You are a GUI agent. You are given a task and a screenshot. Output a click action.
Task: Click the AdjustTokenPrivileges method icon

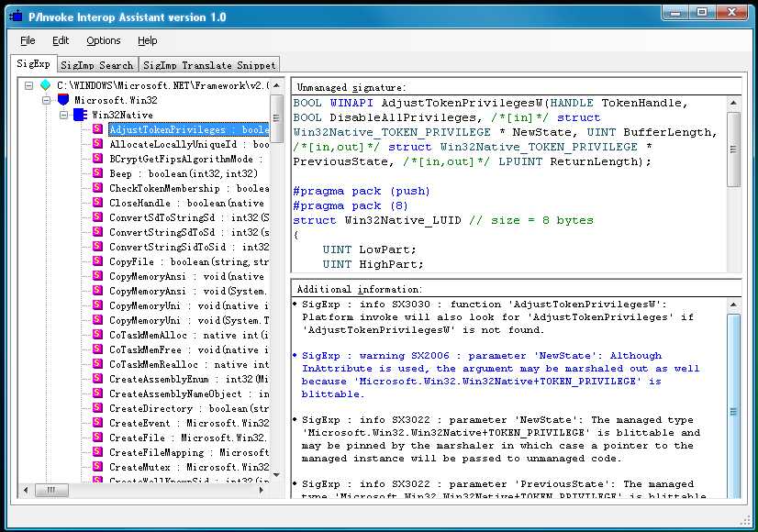(97, 129)
